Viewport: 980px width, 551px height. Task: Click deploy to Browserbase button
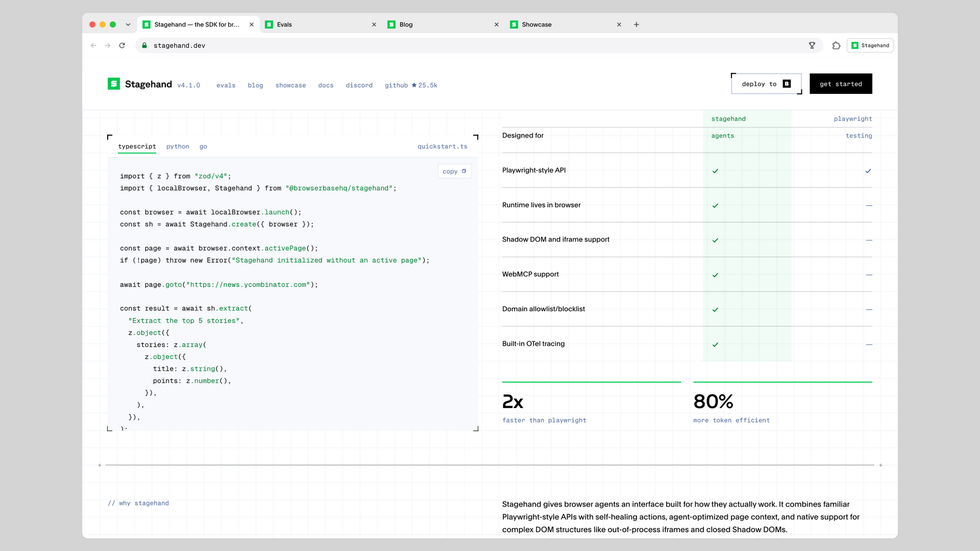[766, 84]
